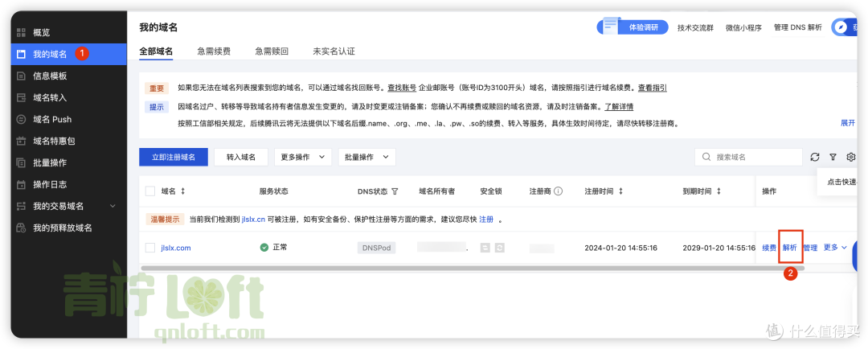Click the 我的交易域名 sidebar icon
Screen dimensions: 868x349
pos(21,206)
